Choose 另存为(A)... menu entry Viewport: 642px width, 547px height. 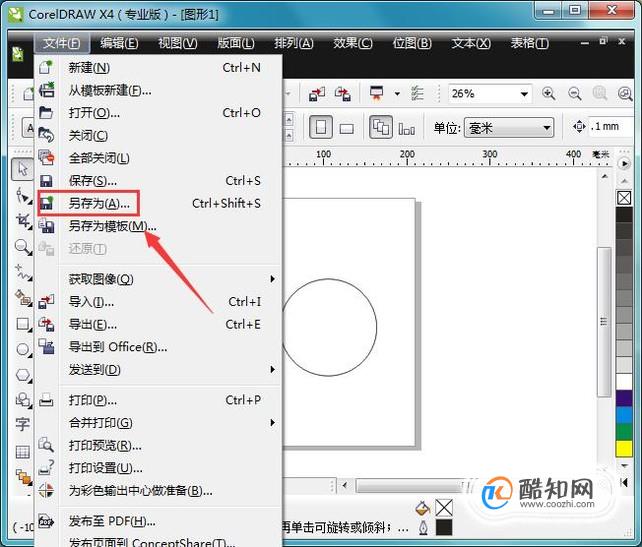point(159,203)
